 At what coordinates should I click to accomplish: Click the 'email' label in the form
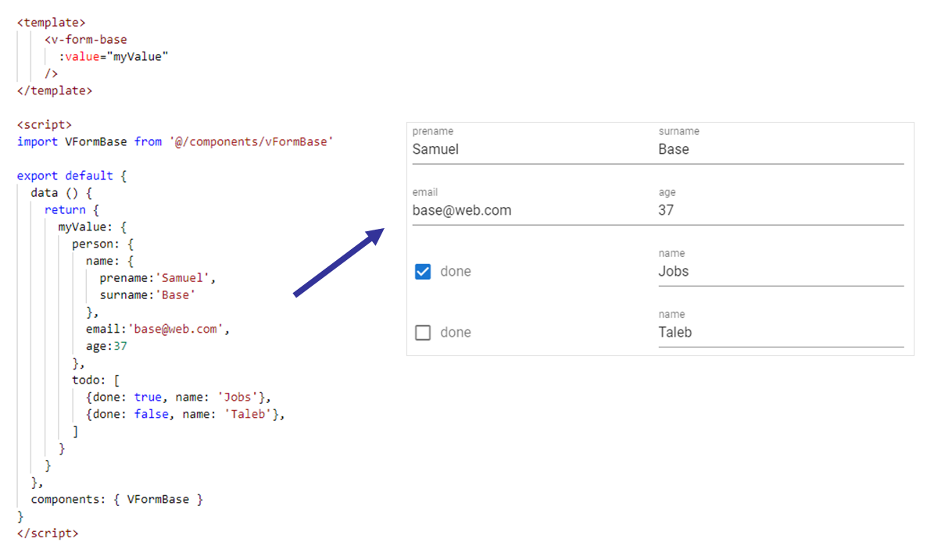[x=425, y=192]
